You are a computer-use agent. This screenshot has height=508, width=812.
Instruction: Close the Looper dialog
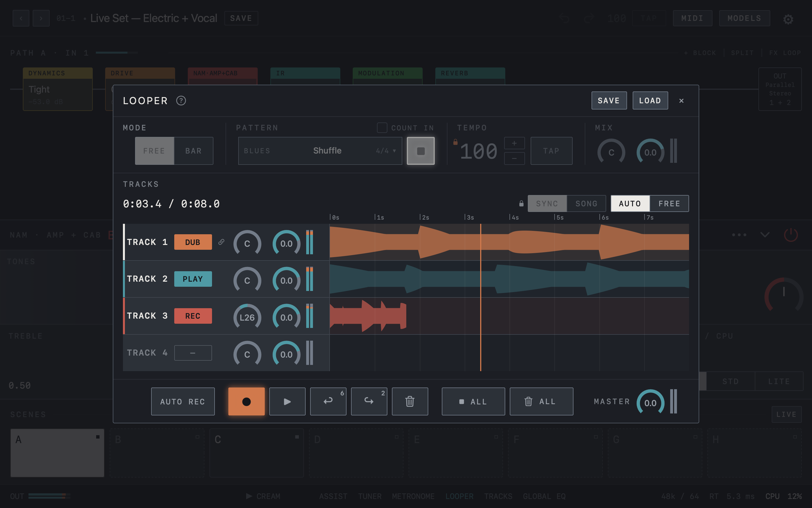681,100
